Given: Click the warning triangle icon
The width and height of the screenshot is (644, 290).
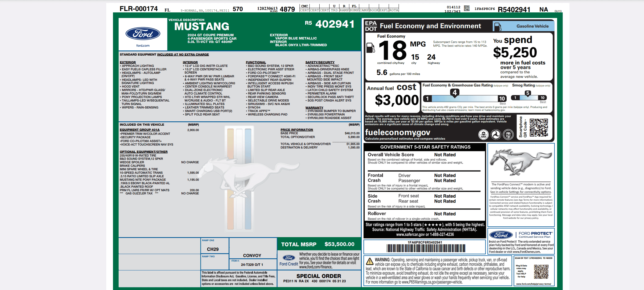Looking at the screenshot, I should click(x=370, y=261).
